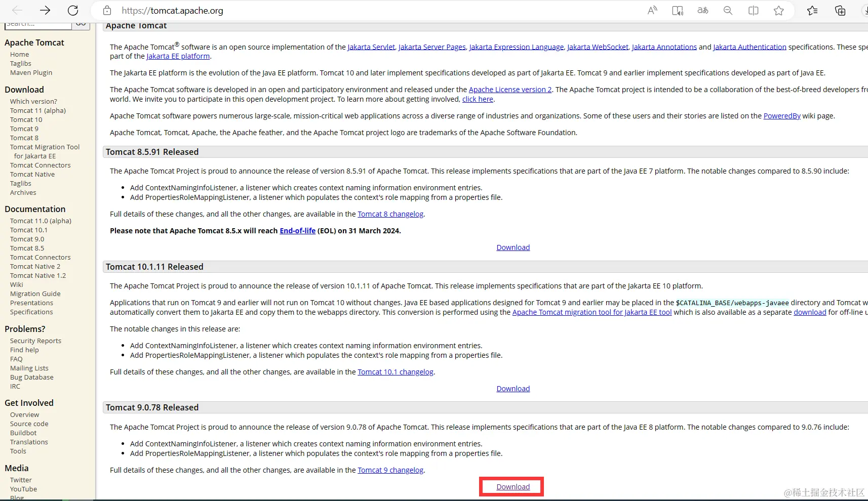Click the GO search button
This screenshot has width=868, height=501.
tap(81, 24)
